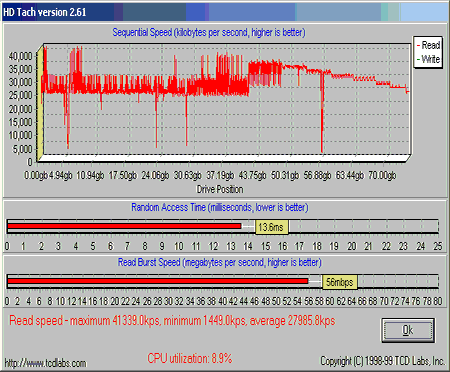
Task: Click the 5,000 y-axis value
Action: pos(23,149)
